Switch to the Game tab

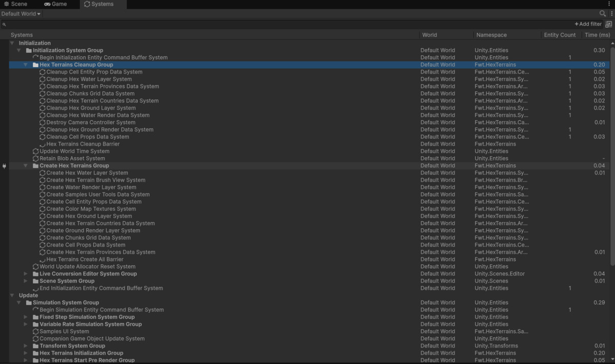click(x=55, y=4)
